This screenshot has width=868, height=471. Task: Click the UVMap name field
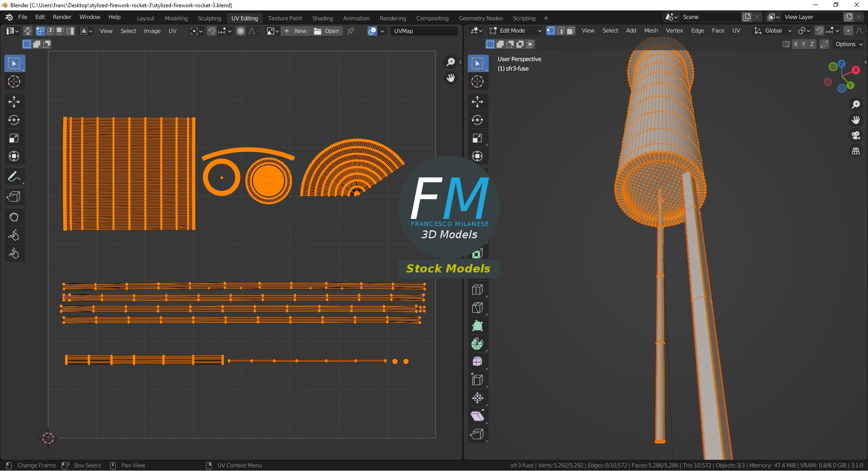click(x=424, y=31)
